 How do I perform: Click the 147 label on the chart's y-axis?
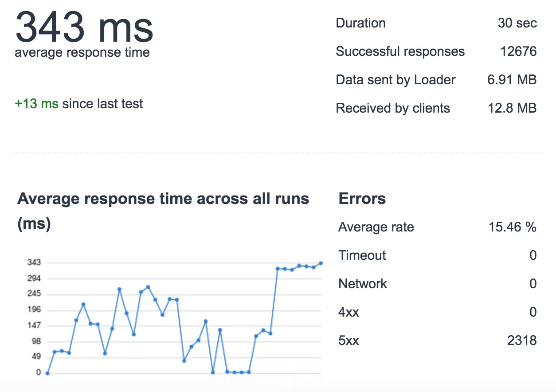coord(34,325)
